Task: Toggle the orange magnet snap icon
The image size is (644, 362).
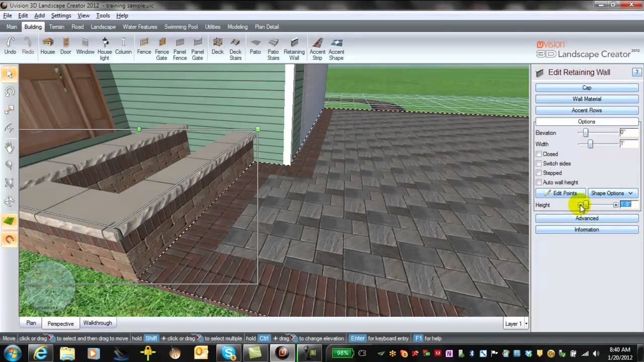Action: [x=9, y=239]
